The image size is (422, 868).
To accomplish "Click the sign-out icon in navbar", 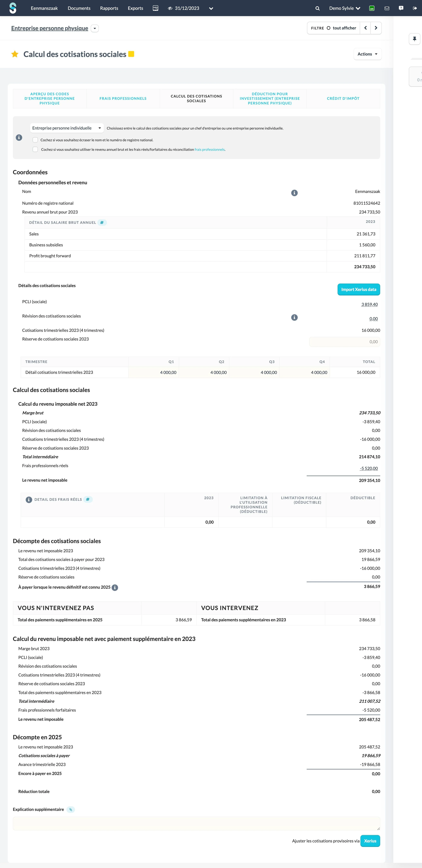I will (415, 8).
